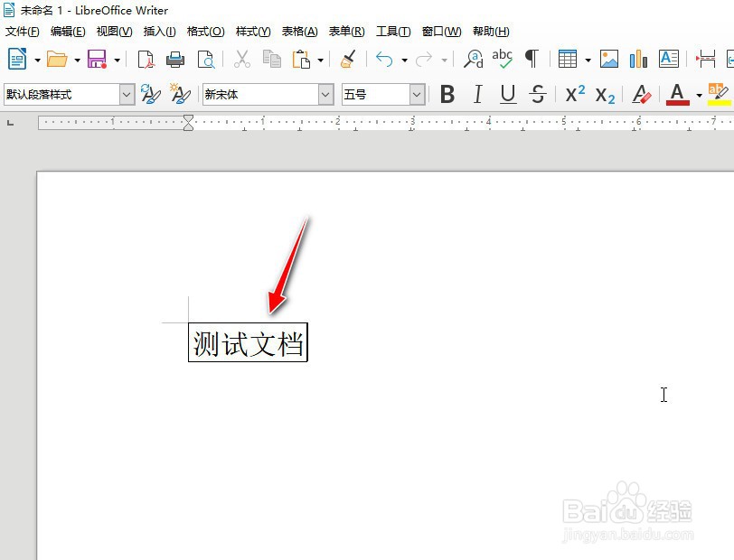Image resolution: width=734 pixels, height=560 pixels.
Task: Insert an image into the document
Action: 608,59
